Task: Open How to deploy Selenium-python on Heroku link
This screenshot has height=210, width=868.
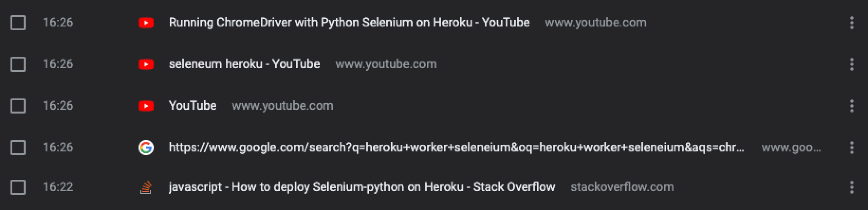Action: click(x=362, y=187)
